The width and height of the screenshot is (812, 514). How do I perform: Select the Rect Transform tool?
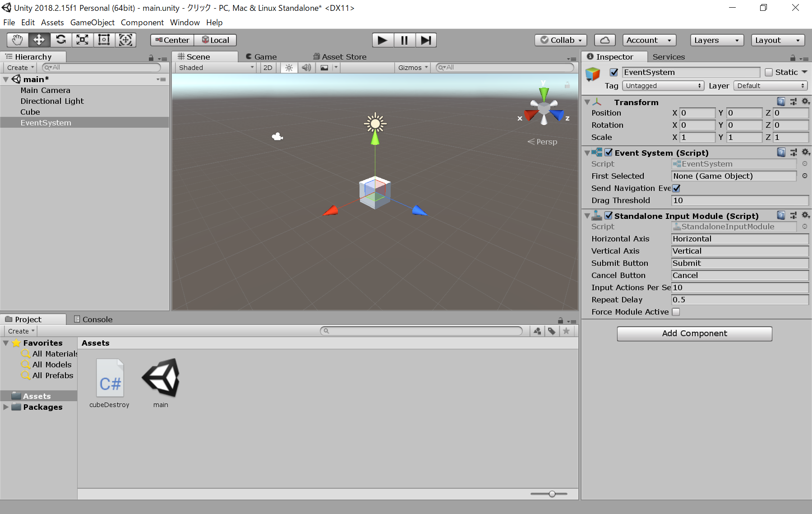104,40
